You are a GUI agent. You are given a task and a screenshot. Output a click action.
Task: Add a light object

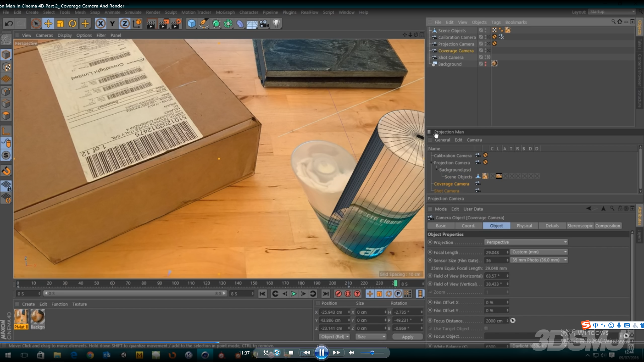[276, 24]
